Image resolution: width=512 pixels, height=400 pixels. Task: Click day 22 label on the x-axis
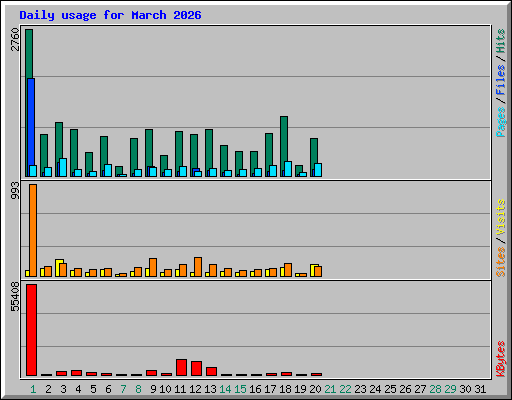pyautogui.click(x=345, y=389)
